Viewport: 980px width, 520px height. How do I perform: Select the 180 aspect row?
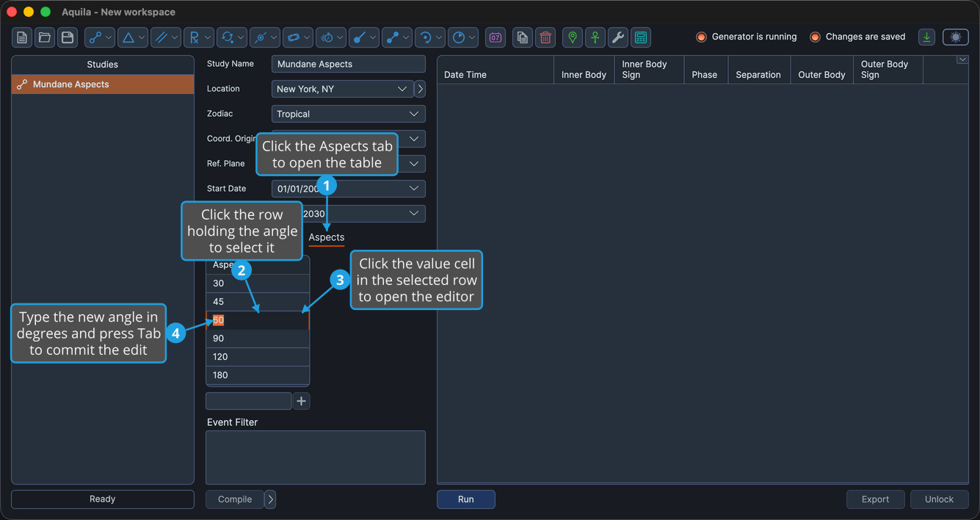(258, 375)
